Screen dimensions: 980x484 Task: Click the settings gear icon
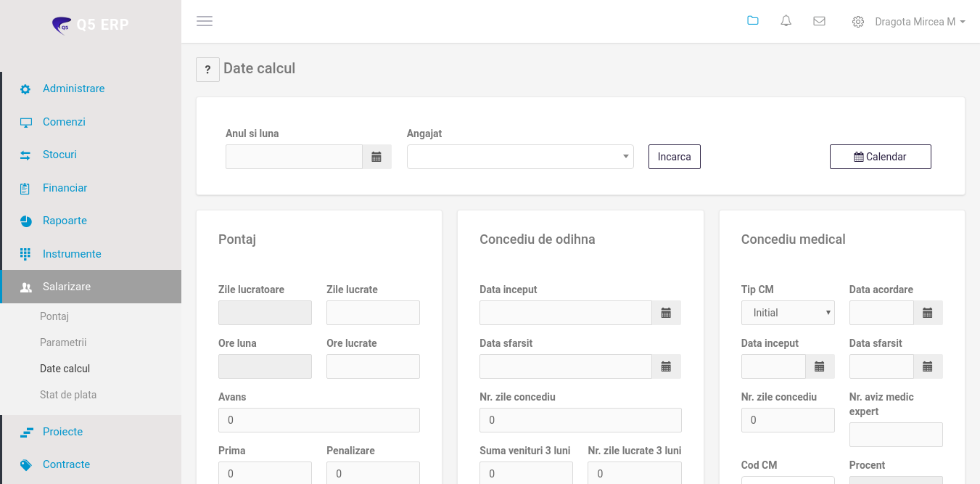[857, 22]
